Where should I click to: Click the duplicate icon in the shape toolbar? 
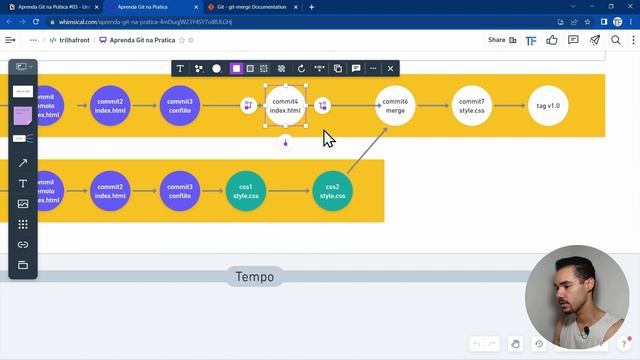click(338, 69)
